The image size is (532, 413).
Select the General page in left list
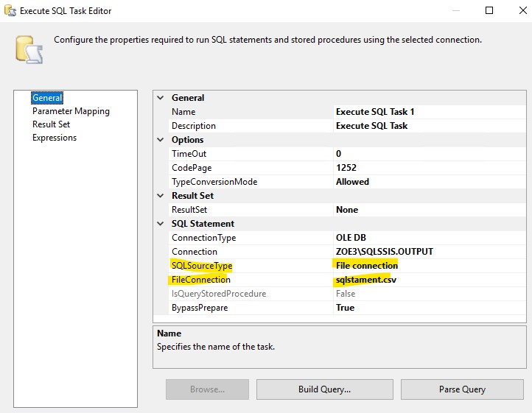[x=47, y=98]
